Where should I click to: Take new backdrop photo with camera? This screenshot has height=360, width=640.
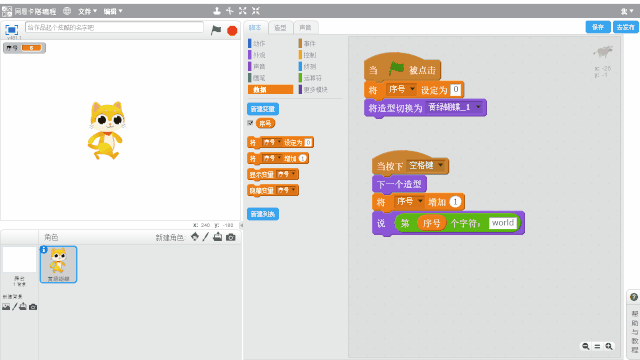33,307
